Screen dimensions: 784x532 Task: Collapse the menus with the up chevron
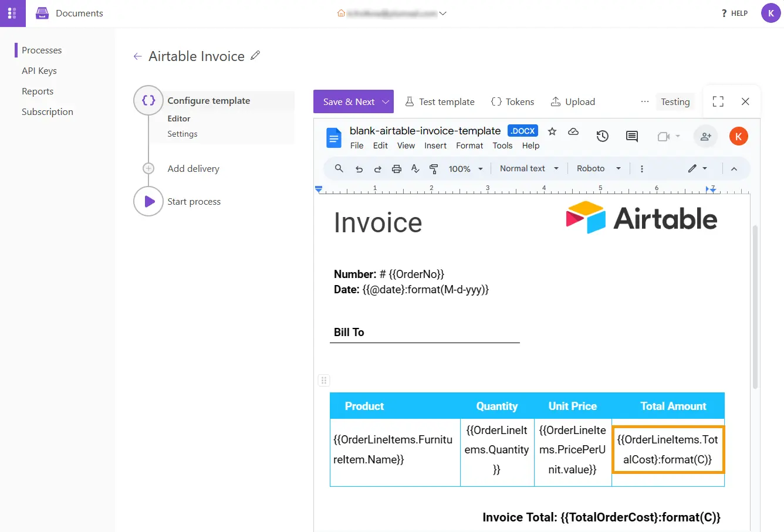pos(734,169)
